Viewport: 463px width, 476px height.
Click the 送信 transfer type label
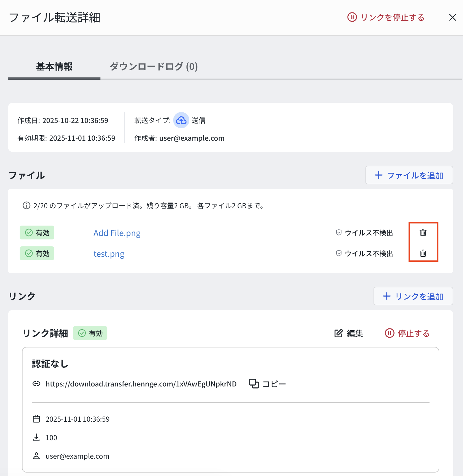(x=198, y=120)
